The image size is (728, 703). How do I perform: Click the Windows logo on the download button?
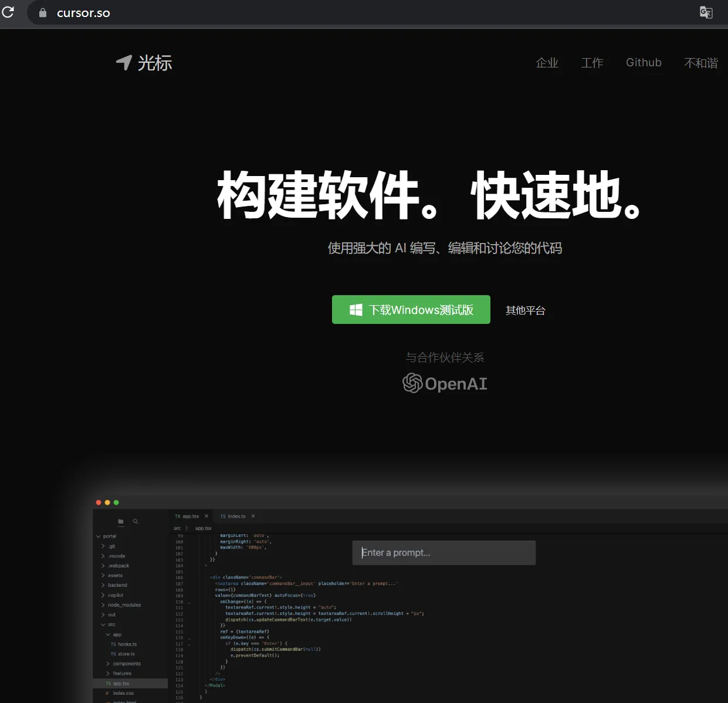pos(355,309)
